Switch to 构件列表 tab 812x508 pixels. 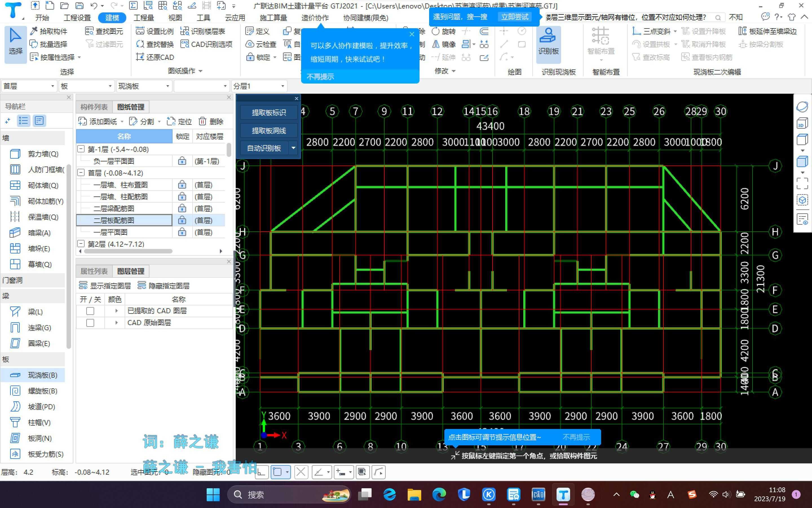(x=94, y=107)
